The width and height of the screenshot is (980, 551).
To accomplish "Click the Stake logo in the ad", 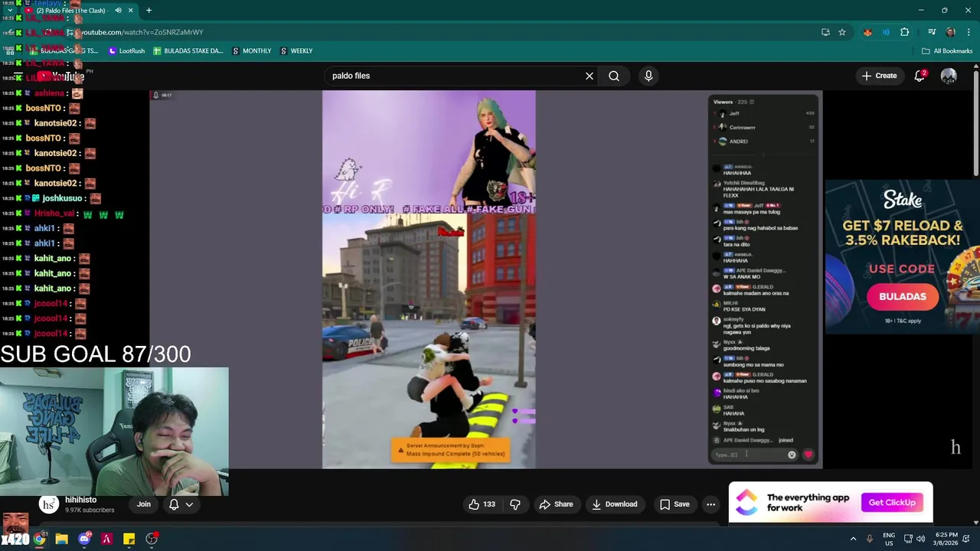I will pyautogui.click(x=903, y=200).
